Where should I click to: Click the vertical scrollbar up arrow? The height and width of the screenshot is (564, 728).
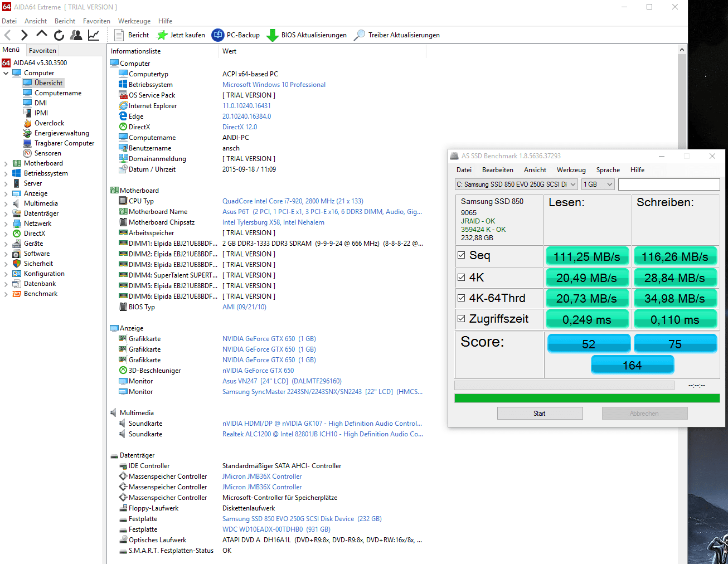point(682,50)
